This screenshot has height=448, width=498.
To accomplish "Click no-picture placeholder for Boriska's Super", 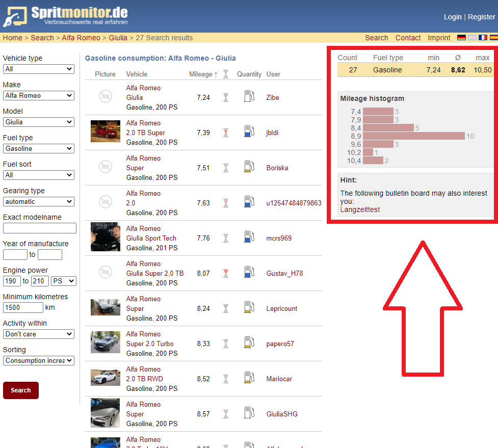I will coord(106,167).
